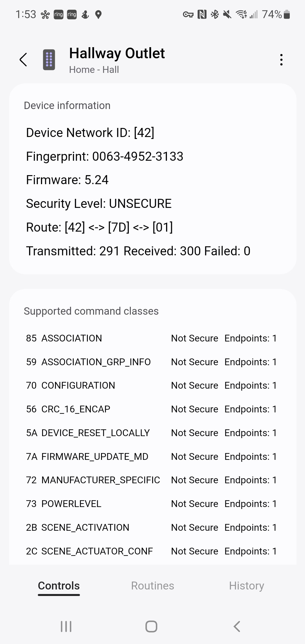
Task: Open the History tab
Action: 246,586
